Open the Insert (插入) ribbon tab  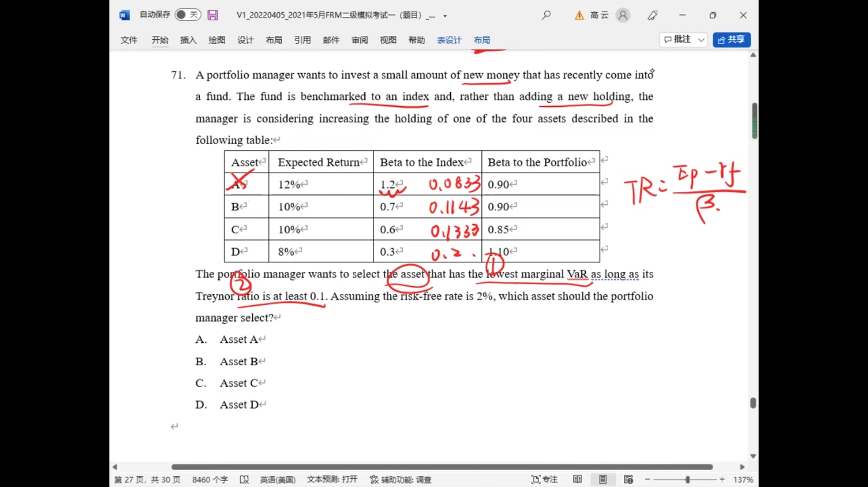(x=188, y=40)
